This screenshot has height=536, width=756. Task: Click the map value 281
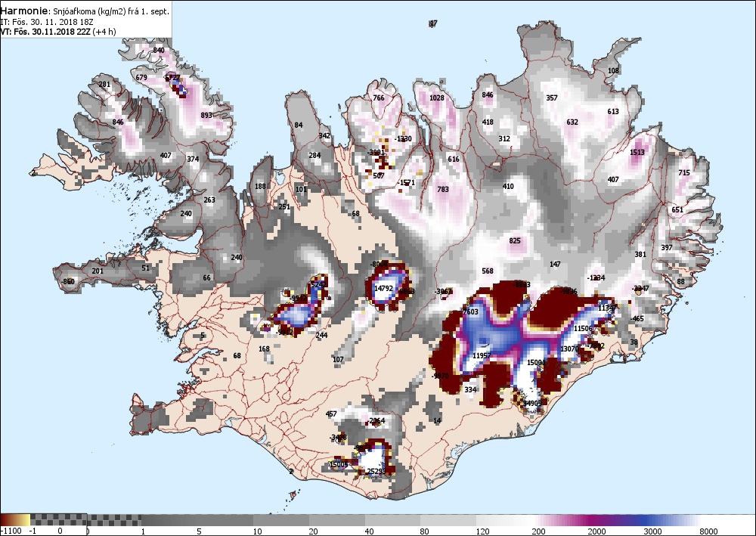tap(104, 85)
